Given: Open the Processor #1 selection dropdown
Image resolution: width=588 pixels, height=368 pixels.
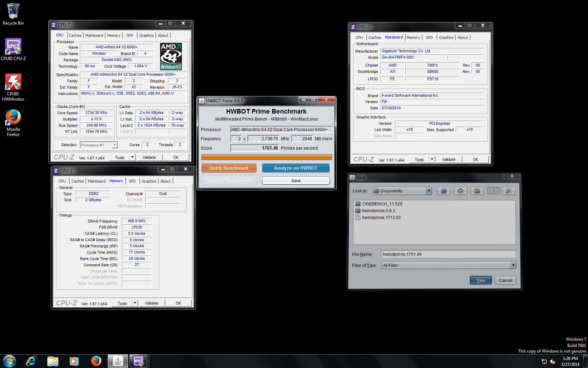Looking at the screenshot, I should click(x=98, y=145).
